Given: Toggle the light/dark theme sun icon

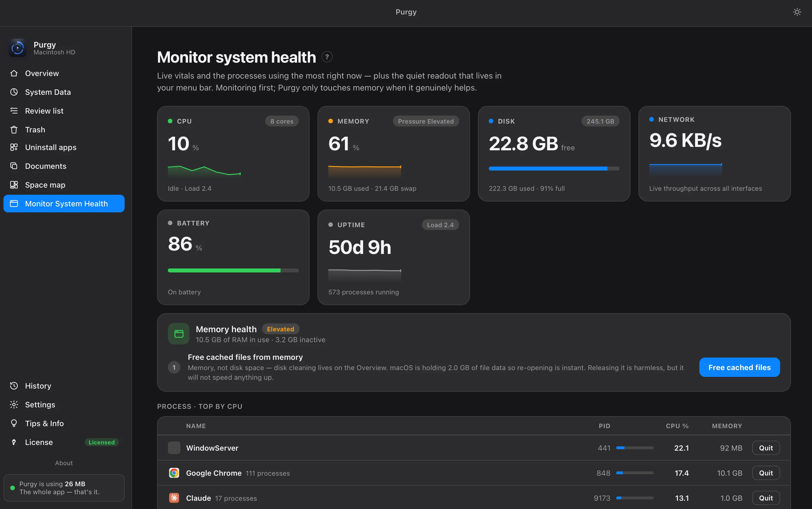Looking at the screenshot, I should click(797, 12).
